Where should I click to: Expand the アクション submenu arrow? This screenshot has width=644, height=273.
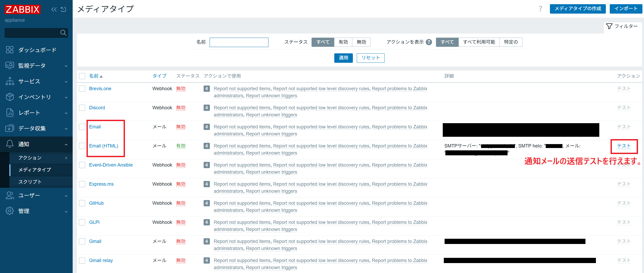point(66,158)
